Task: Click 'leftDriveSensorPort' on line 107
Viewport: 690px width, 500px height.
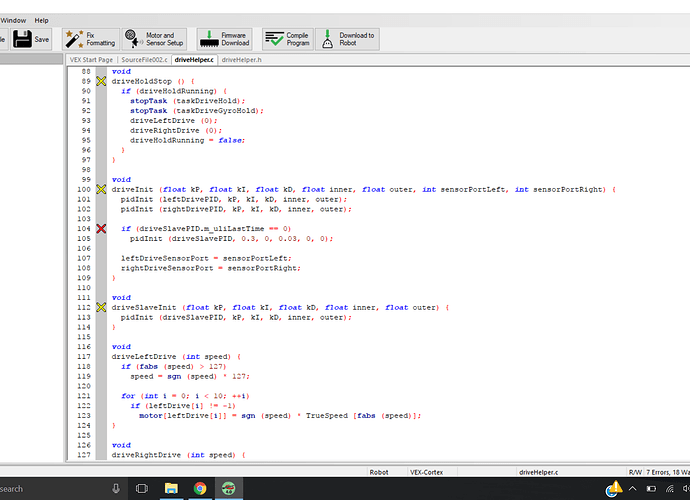Action: tap(165, 258)
